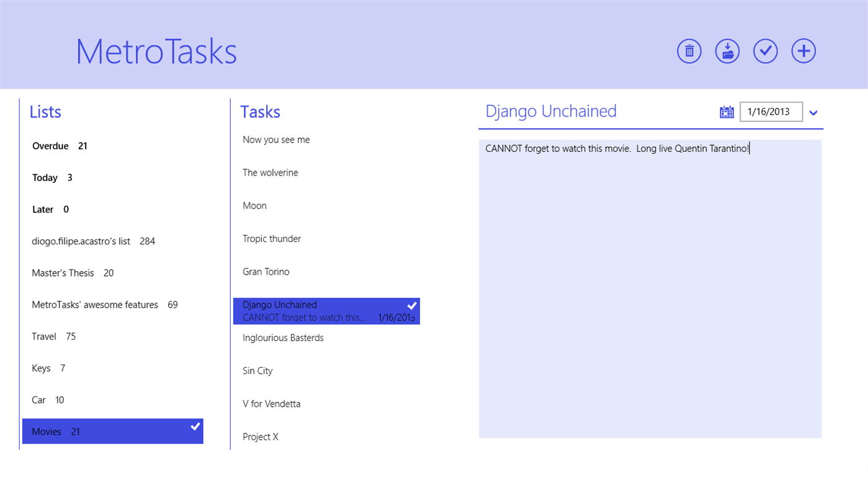Image resolution: width=868 pixels, height=488 pixels.
Task: Select the checkmark complete icon in toolbar
Action: click(765, 51)
